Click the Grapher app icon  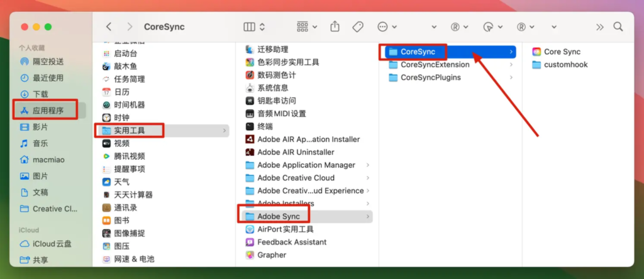pyautogui.click(x=249, y=254)
